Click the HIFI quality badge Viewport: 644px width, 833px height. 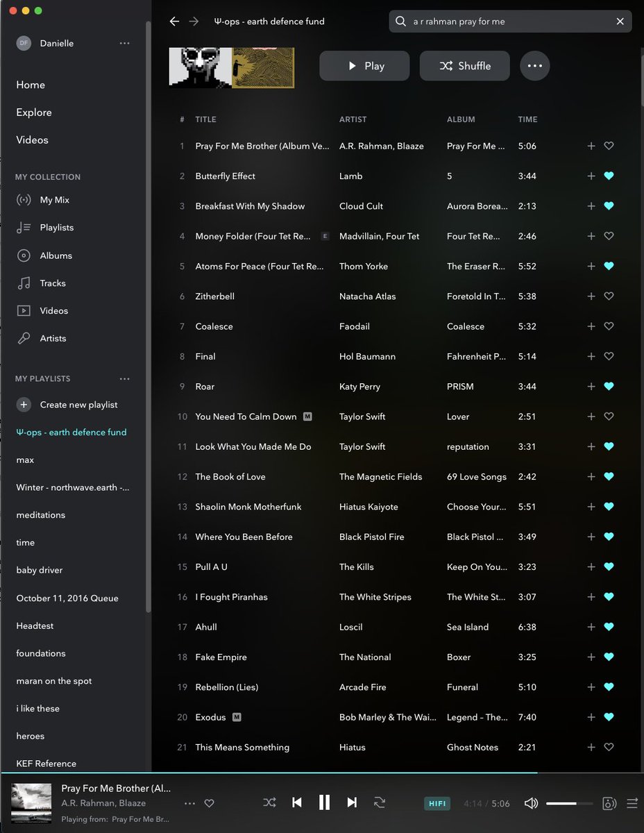pyautogui.click(x=437, y=803)
